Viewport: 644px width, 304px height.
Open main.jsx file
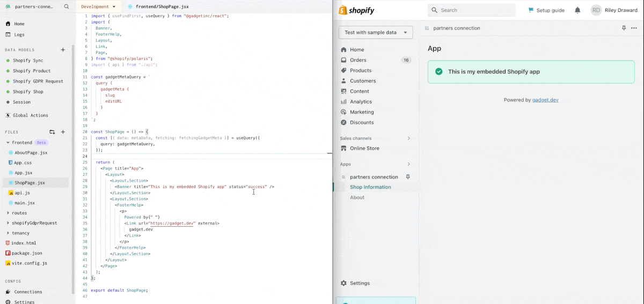(x=24, y=203)
